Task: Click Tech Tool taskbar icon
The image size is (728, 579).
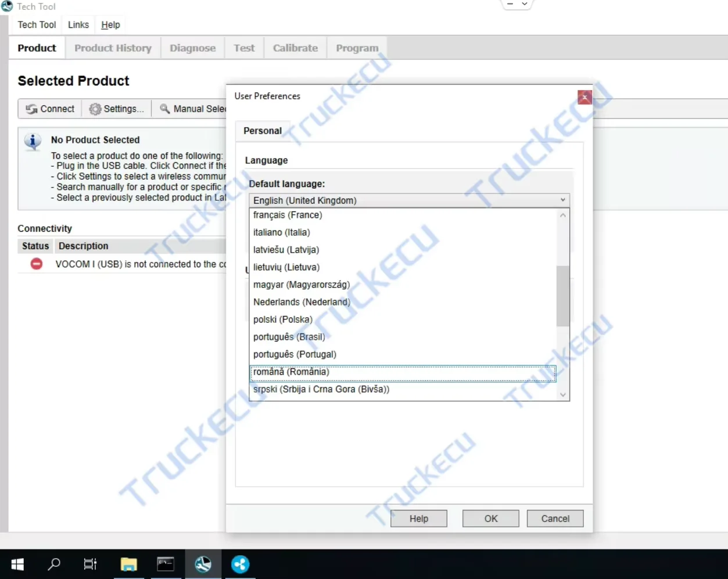Action: point(203,564)
